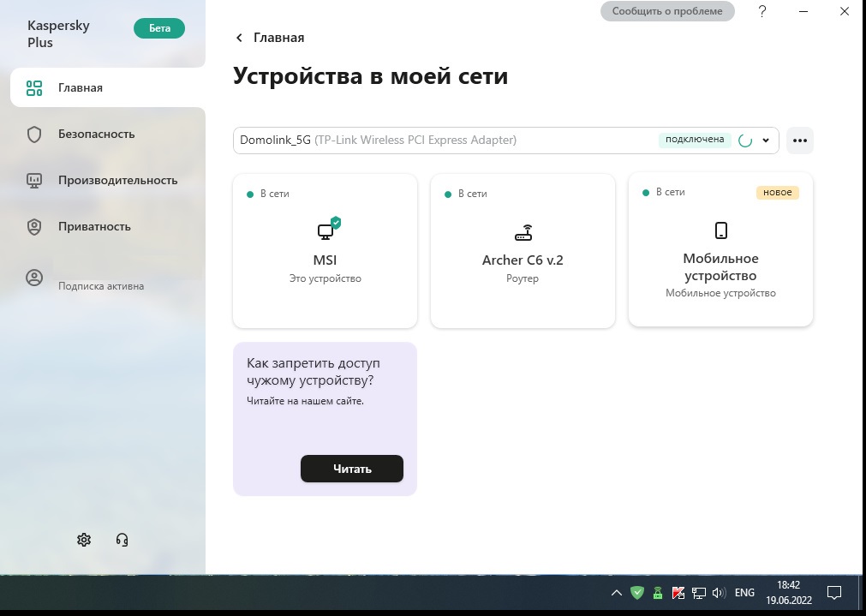Open the Domolink_5G network dropdown
866x616 pixels.
(506, 141)
